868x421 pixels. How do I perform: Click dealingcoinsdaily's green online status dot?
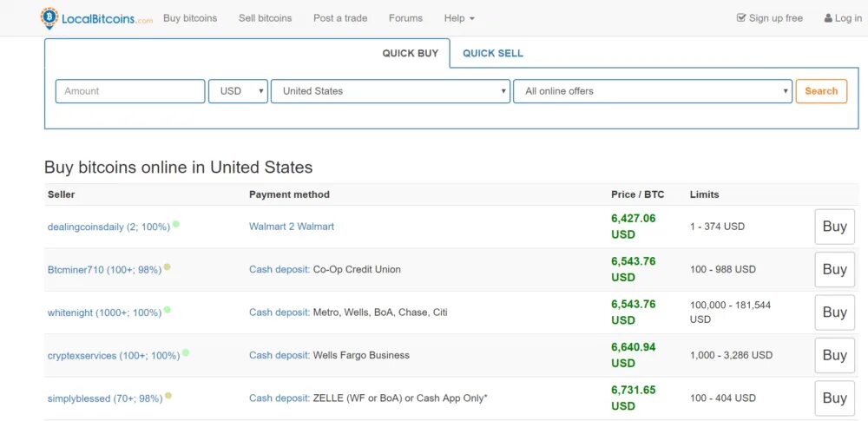176,224
